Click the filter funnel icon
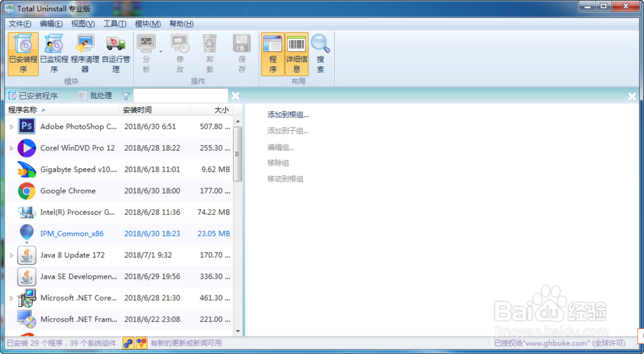Screen dimensions: 644x354 (x=126, y=96)
